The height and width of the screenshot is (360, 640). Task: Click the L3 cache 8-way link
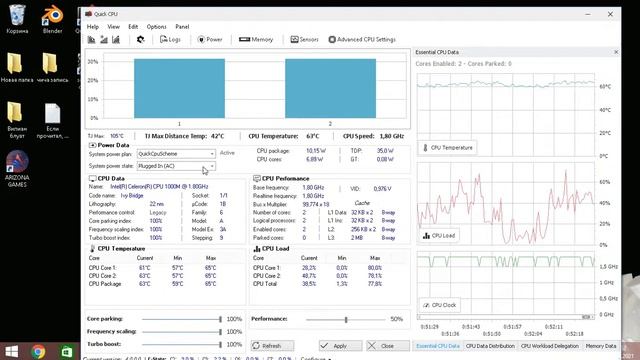coord(388,238)
